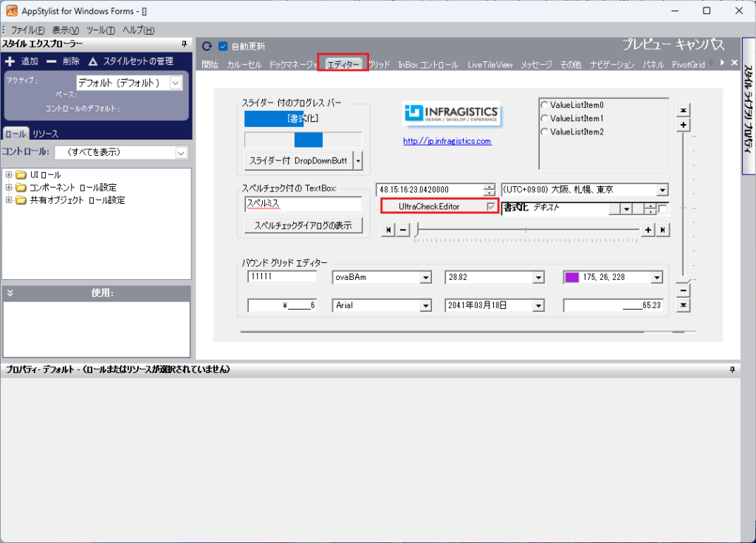Click the refresh icon beside 自動更新
Viewport: 756px width, 543px height.
point(207,46)
